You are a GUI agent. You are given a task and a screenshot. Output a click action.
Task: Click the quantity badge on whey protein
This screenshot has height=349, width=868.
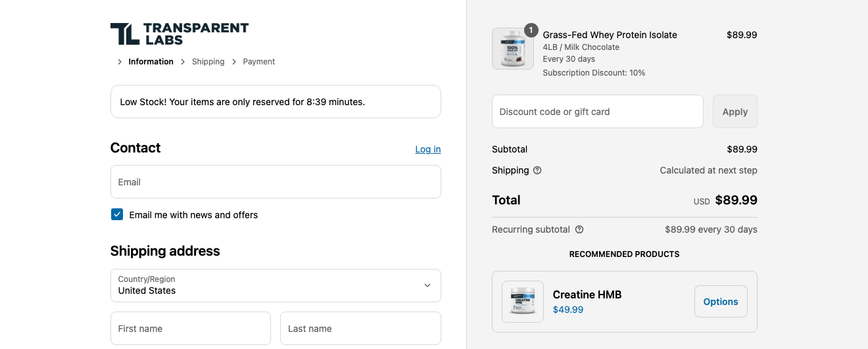coord(531,30)
